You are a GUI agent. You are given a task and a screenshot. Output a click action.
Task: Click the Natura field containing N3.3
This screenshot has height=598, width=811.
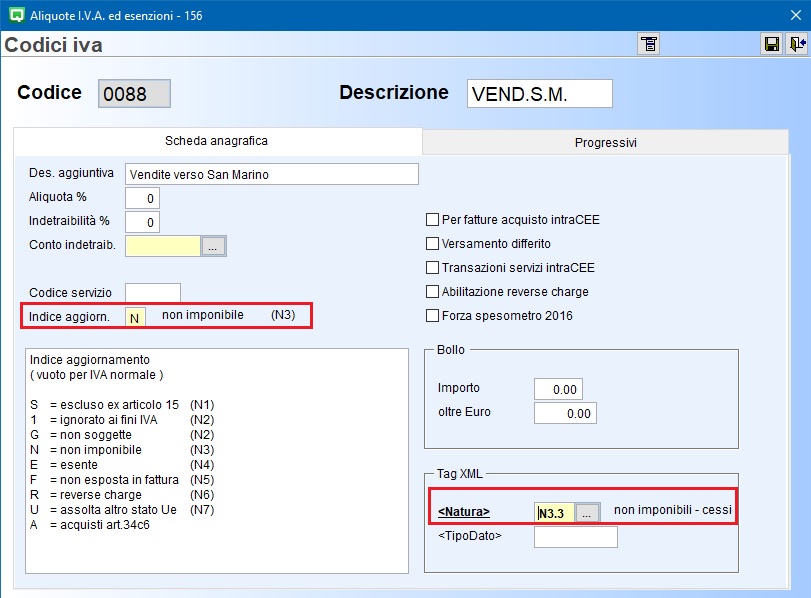coord(554,513)
